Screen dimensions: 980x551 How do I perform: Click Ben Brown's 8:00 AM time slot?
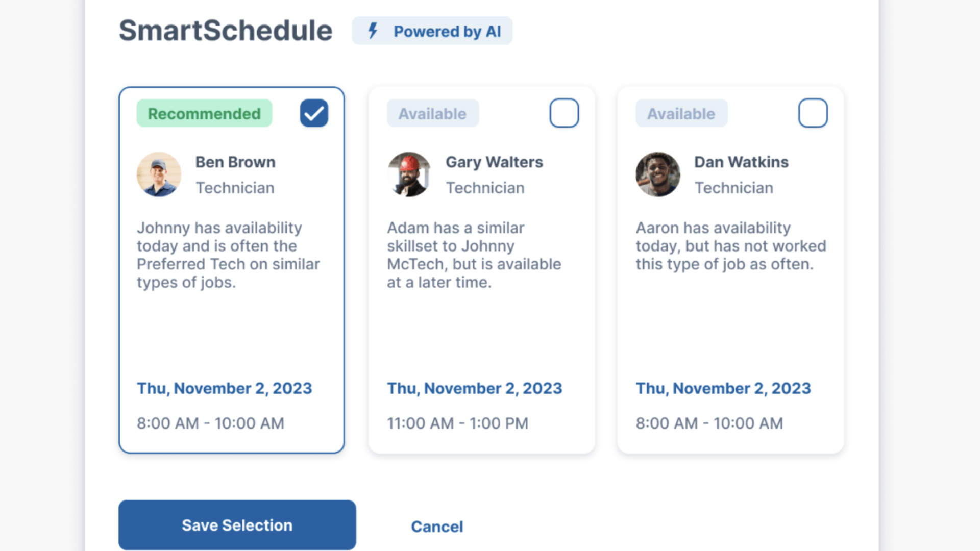(x=210, y=423)
